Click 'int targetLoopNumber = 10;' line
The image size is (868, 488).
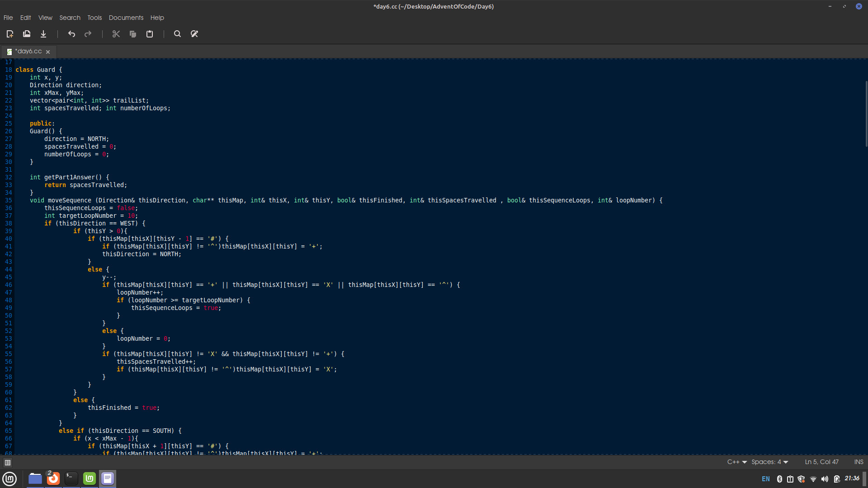coord(91,216)
